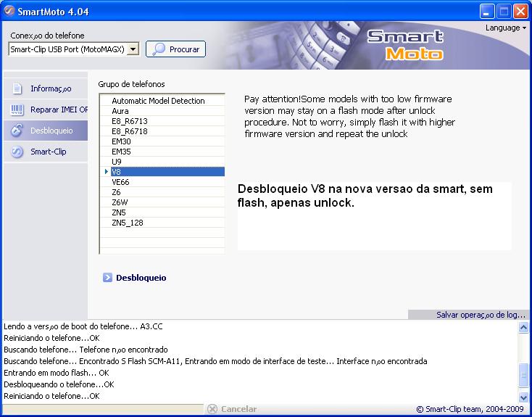Image resolution: width=532 pixels, height=417 pixels.
Task: Click the log line 'Entrando em modo flash... OK'
Action: tap(57, 373)
